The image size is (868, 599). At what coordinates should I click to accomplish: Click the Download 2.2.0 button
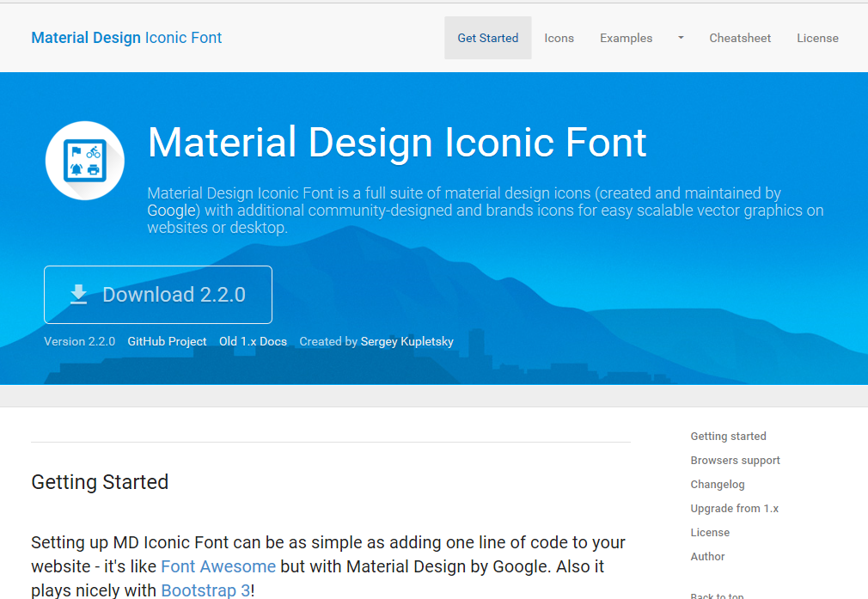158,295
